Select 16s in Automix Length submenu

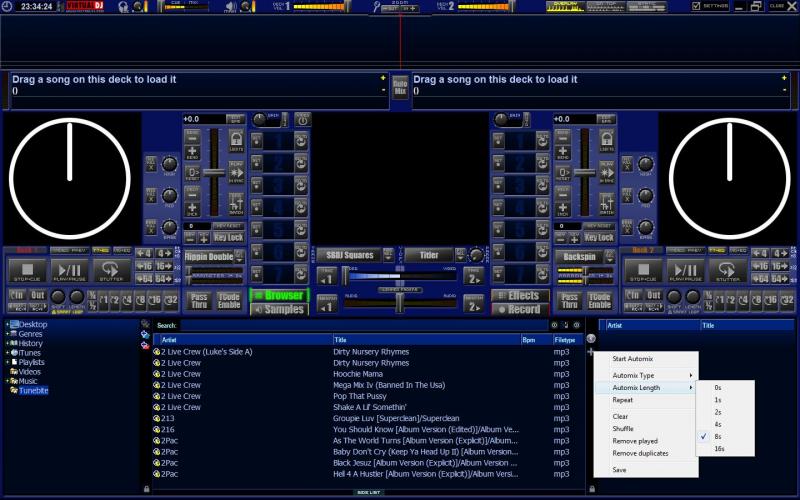[x=719, y=449]
